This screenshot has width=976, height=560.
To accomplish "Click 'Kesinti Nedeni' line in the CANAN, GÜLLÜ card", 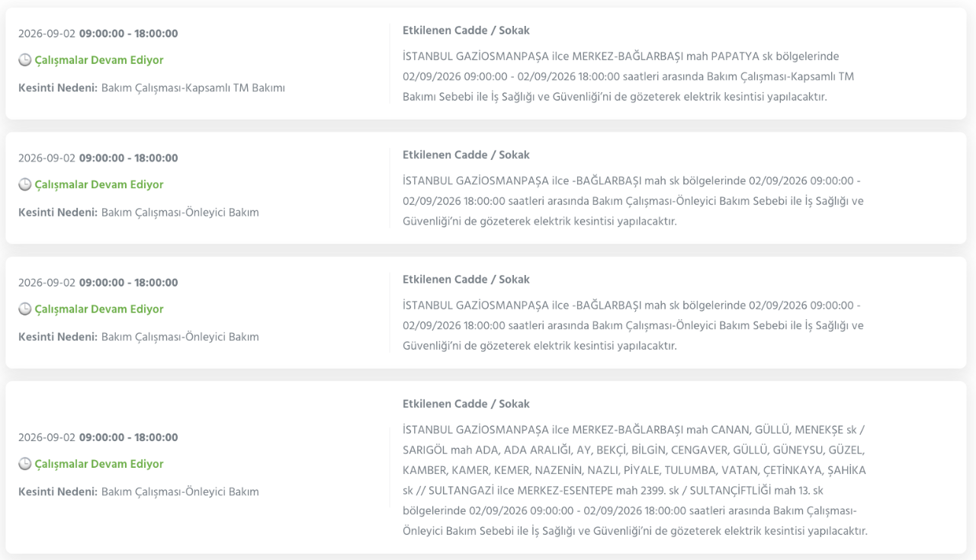I will coord(139,491).
